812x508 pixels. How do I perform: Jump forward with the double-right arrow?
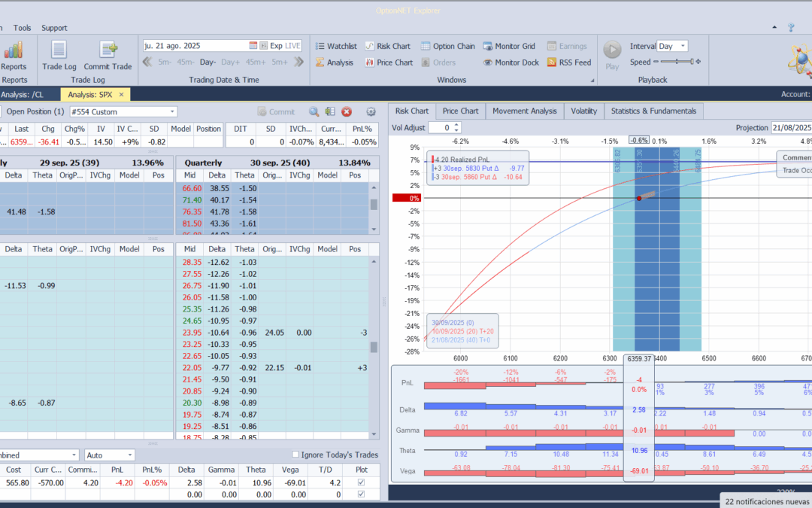(298, 62)
